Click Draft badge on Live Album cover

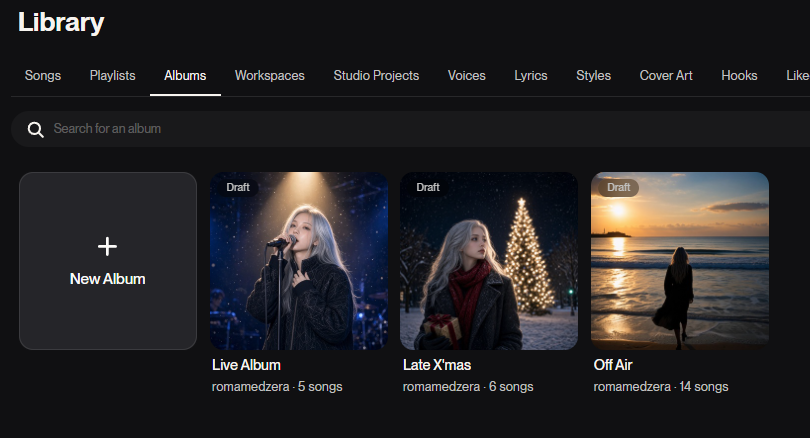pos(238,187)
